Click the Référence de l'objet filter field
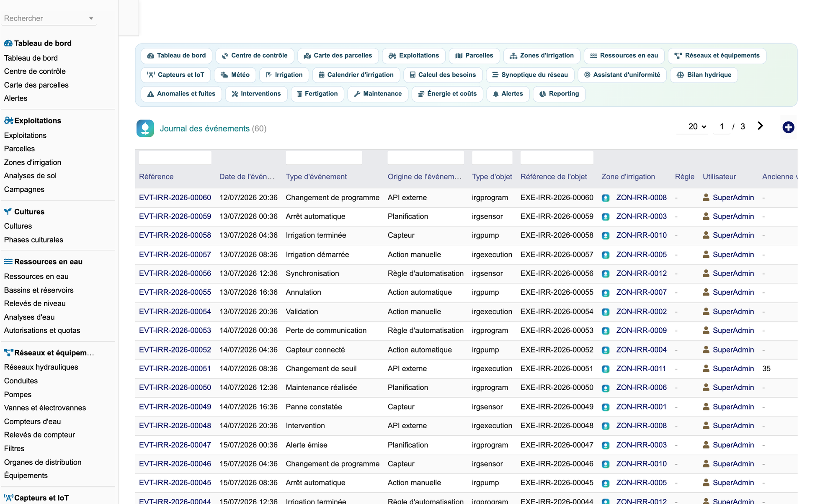 pos(557,157)
